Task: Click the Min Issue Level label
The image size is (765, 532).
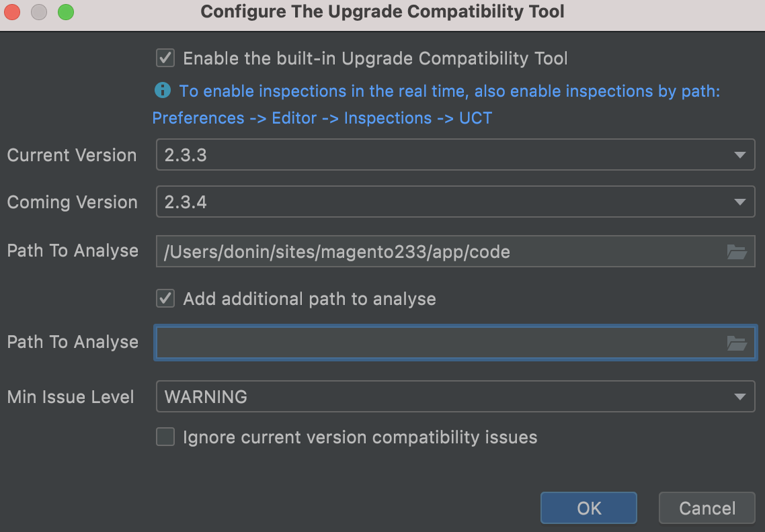Action: coord(71,397)
